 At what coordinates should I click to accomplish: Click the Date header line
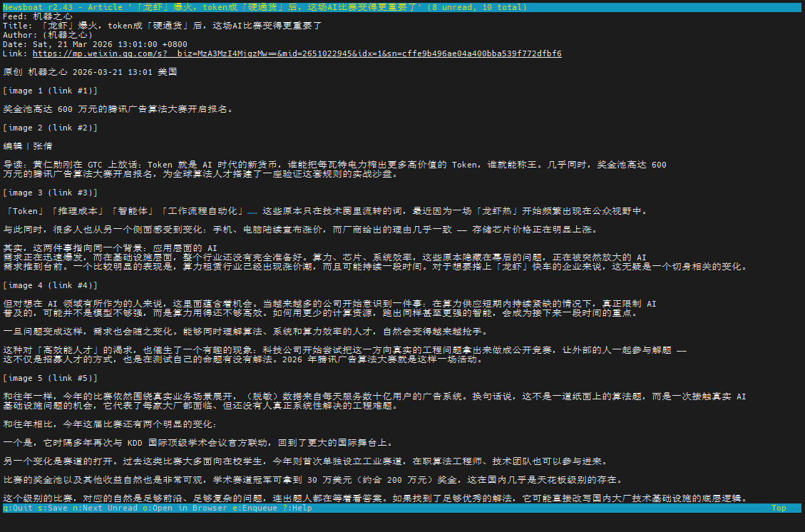96,44
